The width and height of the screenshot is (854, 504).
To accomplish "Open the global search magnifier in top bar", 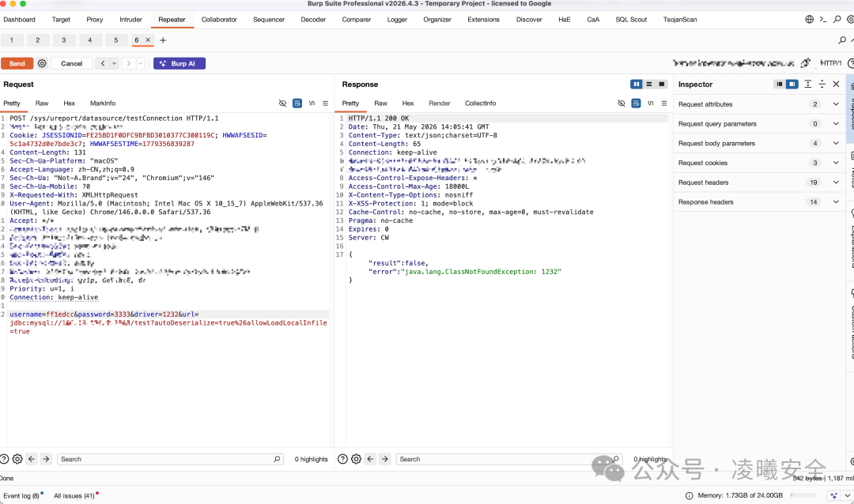I will coord(837,19).
